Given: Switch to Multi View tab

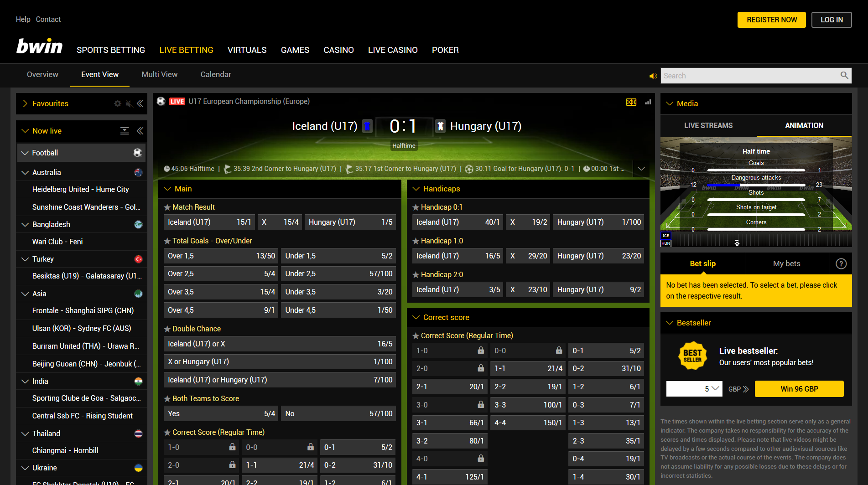Looking at the screenshot, I should click(x=159, y=74).
